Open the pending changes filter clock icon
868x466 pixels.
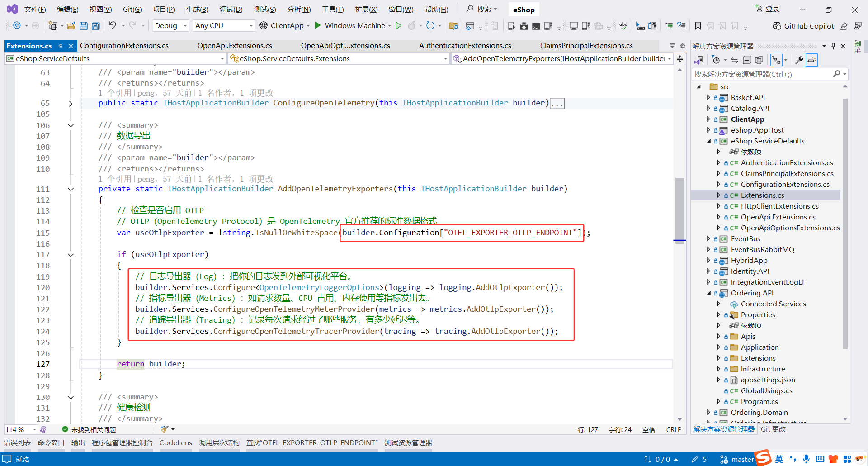pyautogui.click(x=716, y=60)
